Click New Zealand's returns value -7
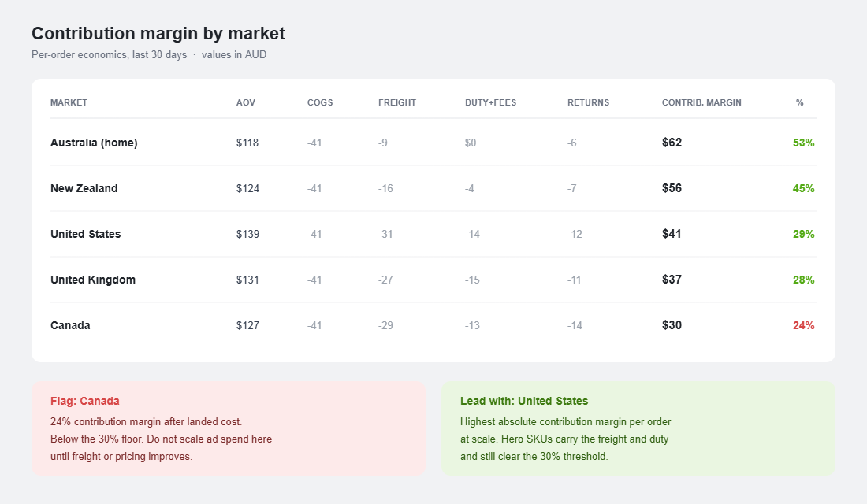 pos(571,188)
